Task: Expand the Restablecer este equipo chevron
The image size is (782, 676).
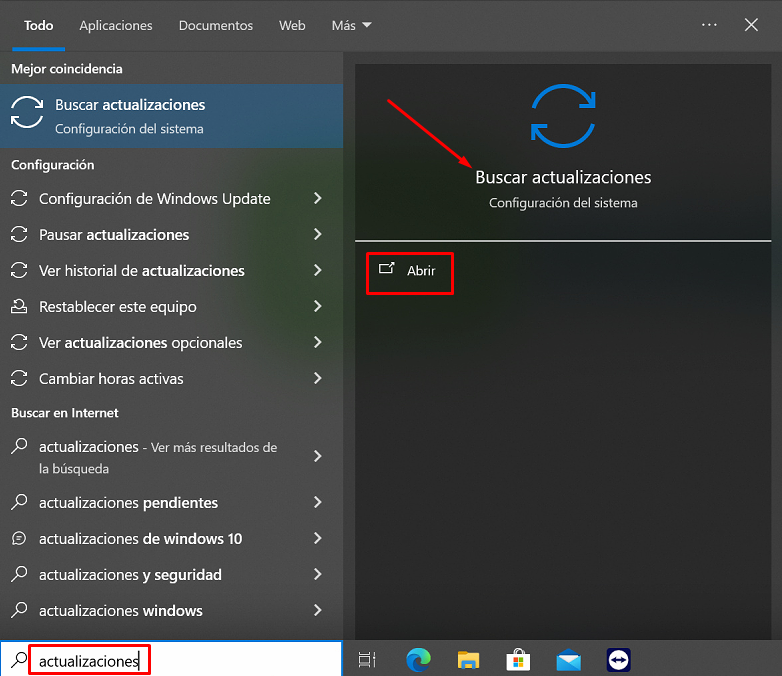Action: pyautogui.click(x=318, y=306)
